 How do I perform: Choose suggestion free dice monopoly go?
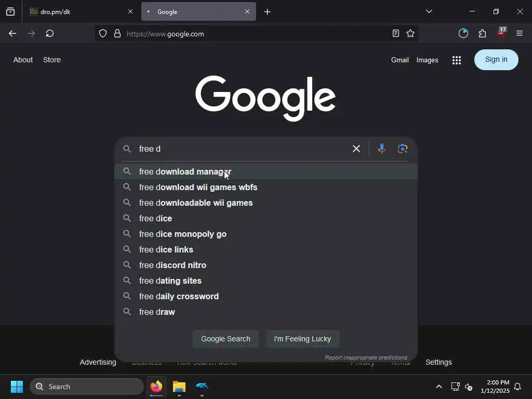[x=266, y=234]
